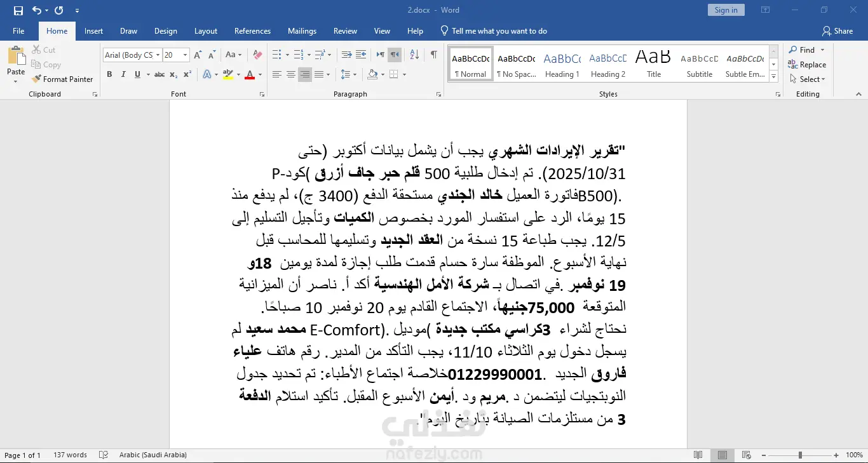The image size is (868, 463).
Task: Click the Share button
Action: tap(837, 31)
